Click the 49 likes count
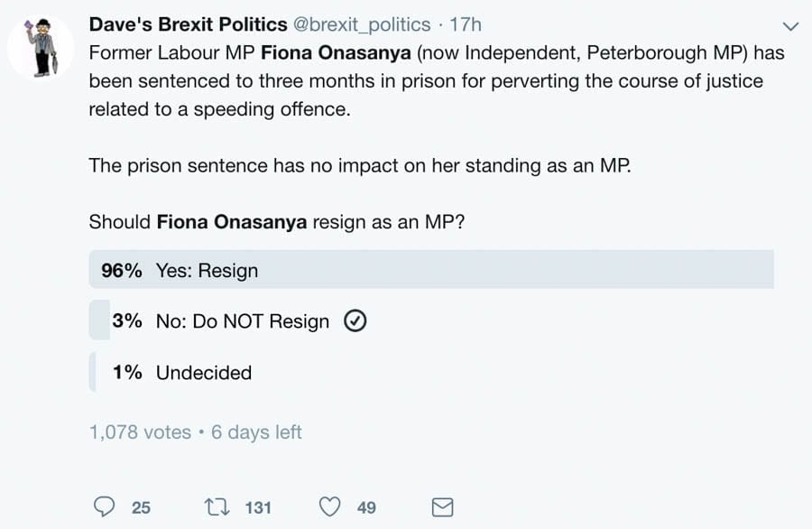 click(366, 507)
